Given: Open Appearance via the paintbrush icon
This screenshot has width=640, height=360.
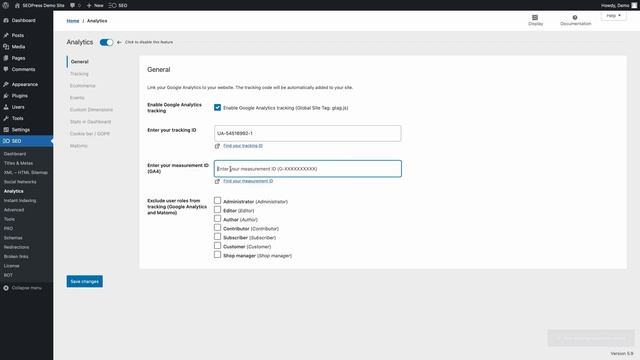Looking at the screenshot, I should coord(6,84).
